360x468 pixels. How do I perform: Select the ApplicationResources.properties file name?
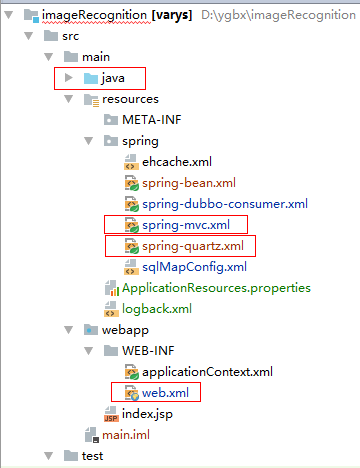click(216, 288)
